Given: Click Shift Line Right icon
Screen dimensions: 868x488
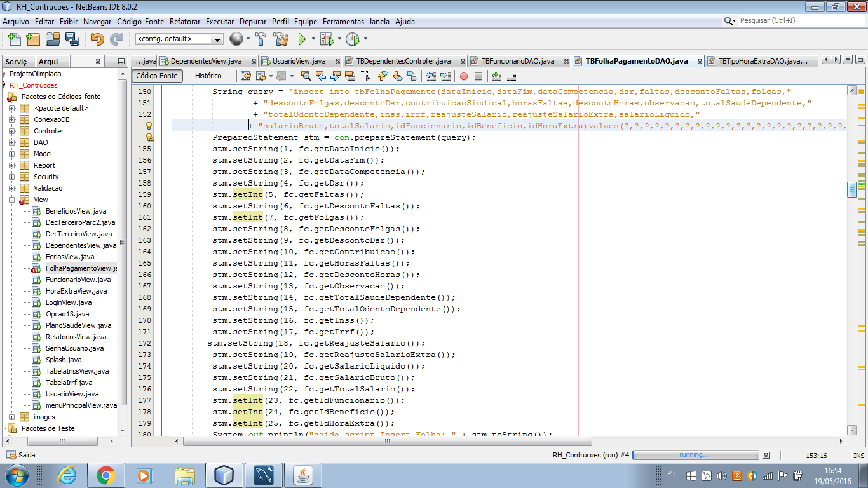Looking at the screenshot, I should (445, 76).
